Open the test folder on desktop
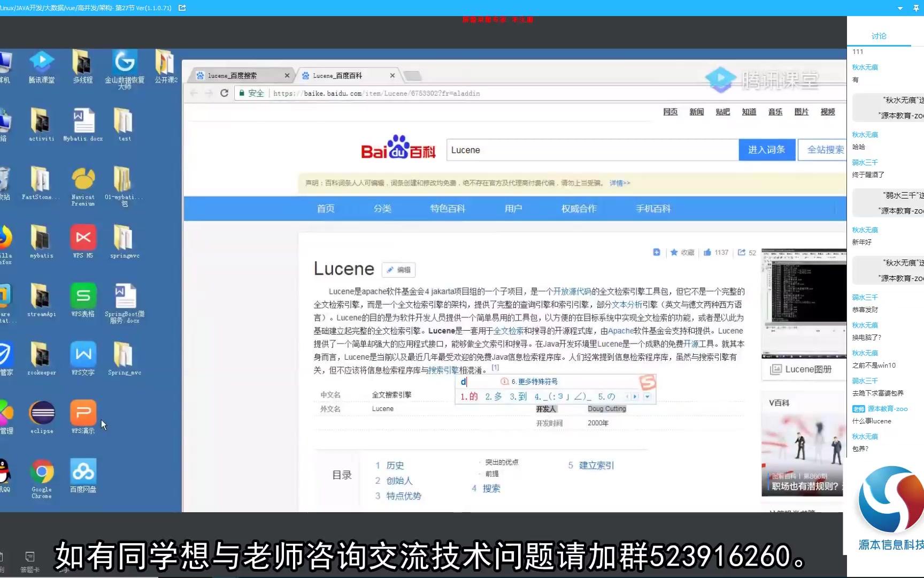Viewport: 924px width, 578px height. 125,125
